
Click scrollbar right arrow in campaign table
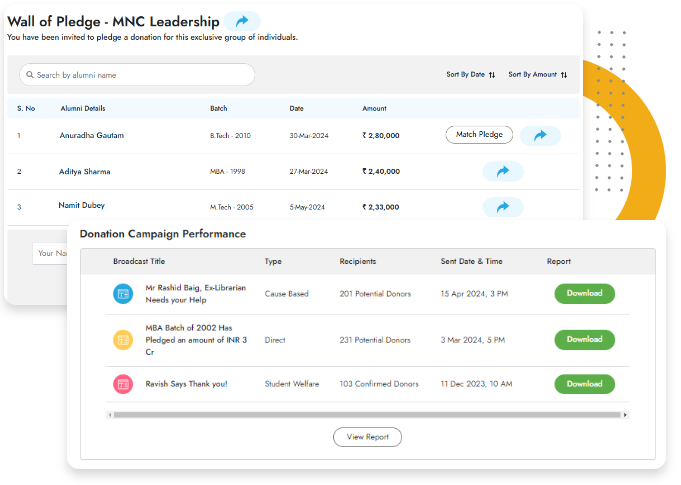tap(626, 414)
